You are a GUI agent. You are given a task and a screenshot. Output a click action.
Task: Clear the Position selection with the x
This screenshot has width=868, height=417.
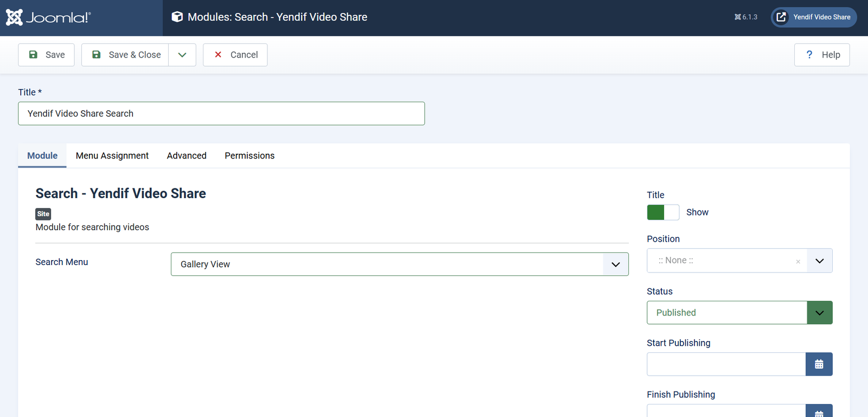pos(798,262)
